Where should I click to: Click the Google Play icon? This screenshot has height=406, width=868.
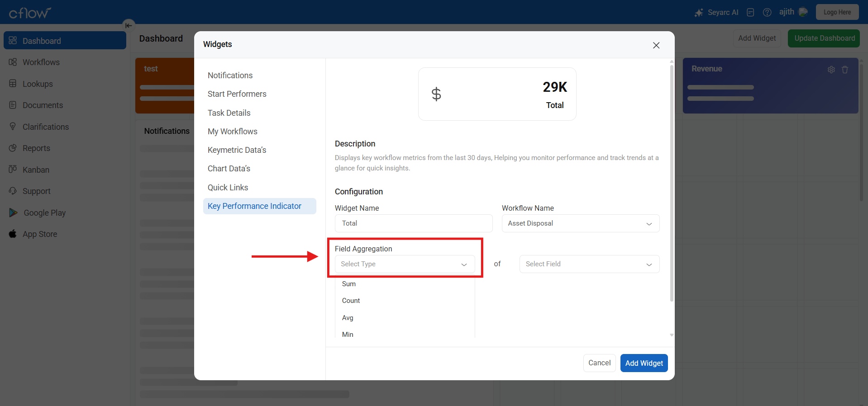13,212
